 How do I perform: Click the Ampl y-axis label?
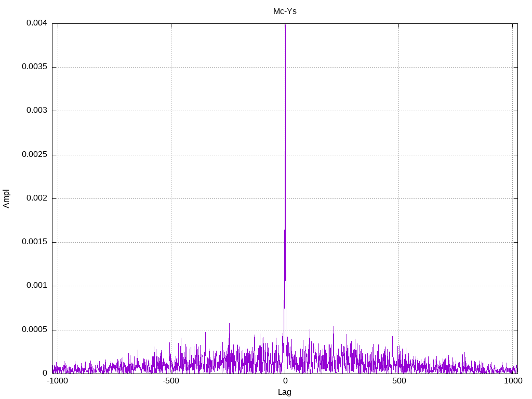6,199
